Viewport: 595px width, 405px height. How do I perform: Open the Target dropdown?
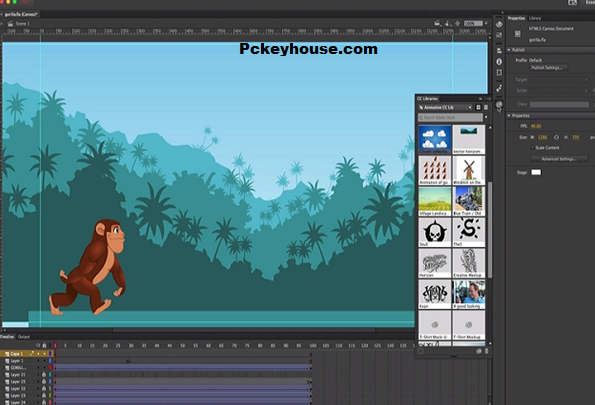559,80
